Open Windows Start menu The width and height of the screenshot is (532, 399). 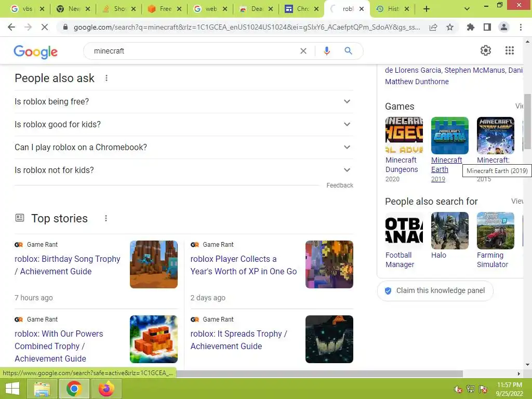[x=12, y=389]
